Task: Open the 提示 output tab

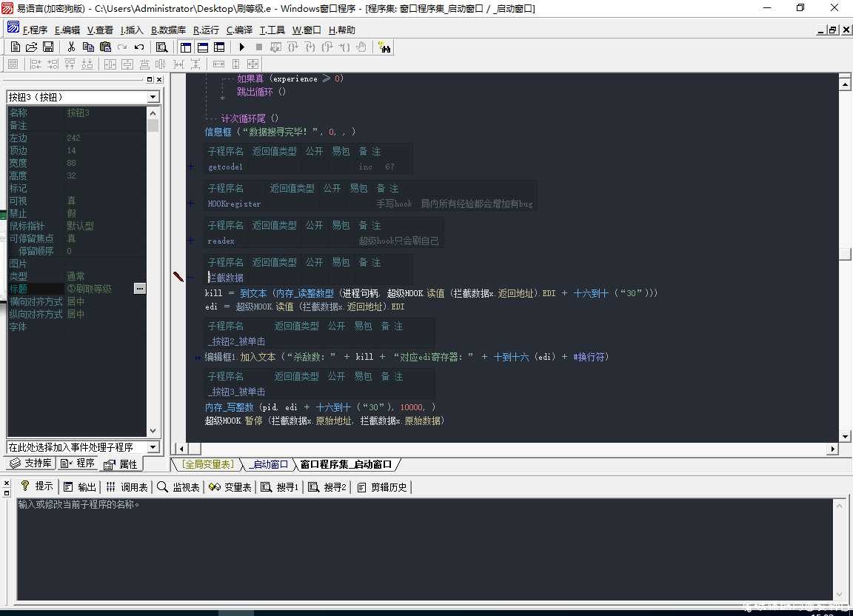Action: coord(36,486)
